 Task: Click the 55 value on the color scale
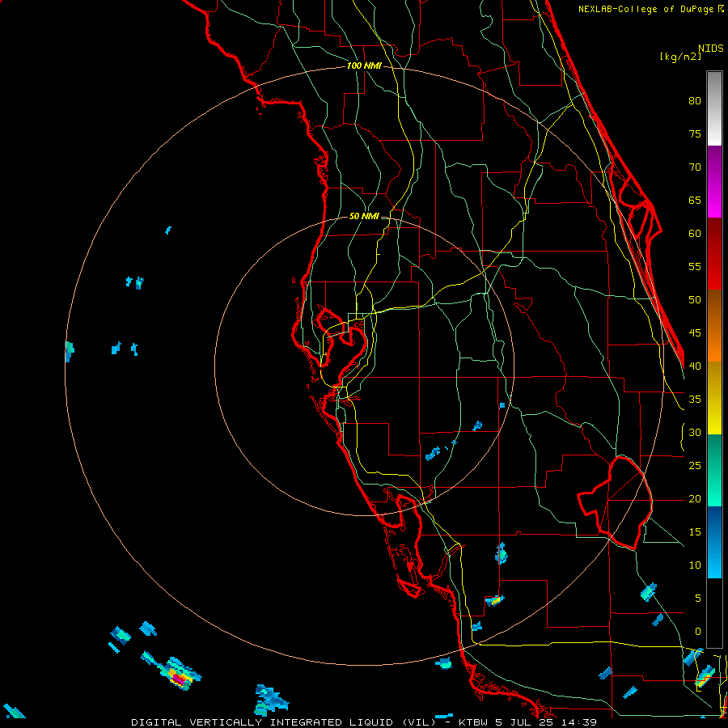point(695,266)
